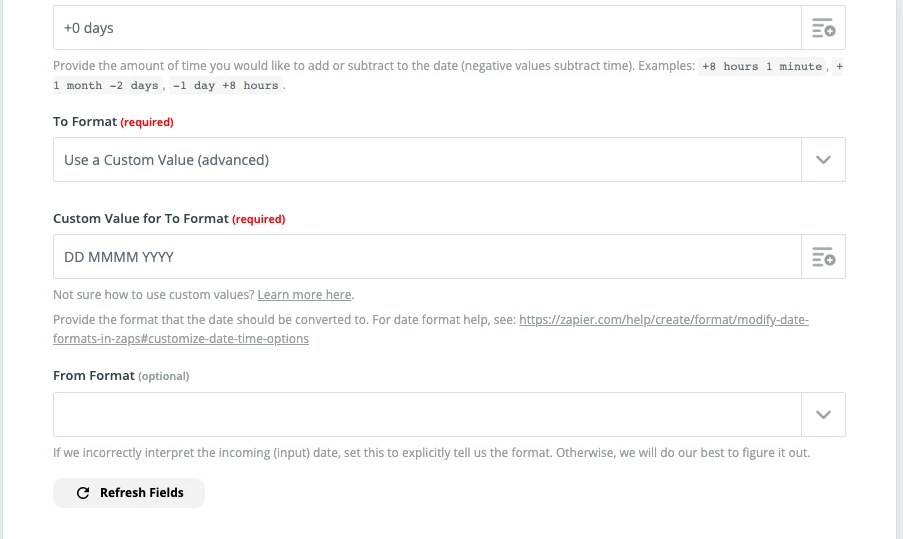Open the zapier.com modify-date-formats help link
The image size is (903, 539).
tap(431, 329)
